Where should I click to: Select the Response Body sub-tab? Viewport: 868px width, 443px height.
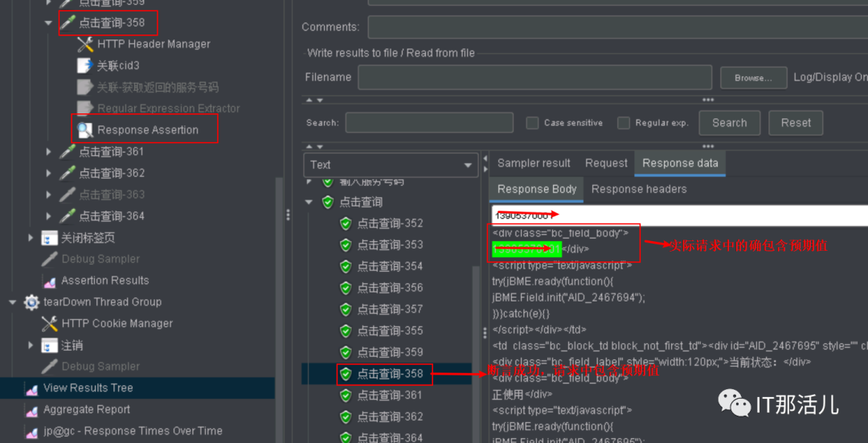point(536,190)
